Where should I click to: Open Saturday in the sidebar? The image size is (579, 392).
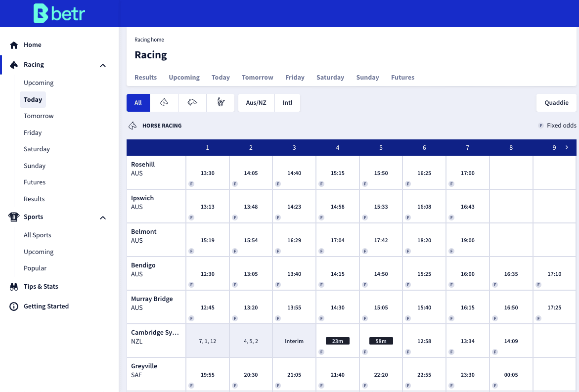[x=37, y=149]
